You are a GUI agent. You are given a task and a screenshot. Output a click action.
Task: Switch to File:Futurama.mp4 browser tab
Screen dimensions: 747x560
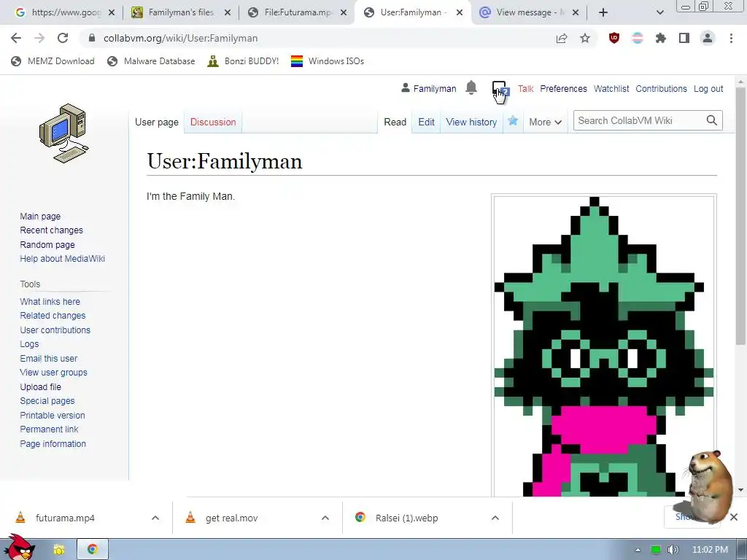[298, 12]
